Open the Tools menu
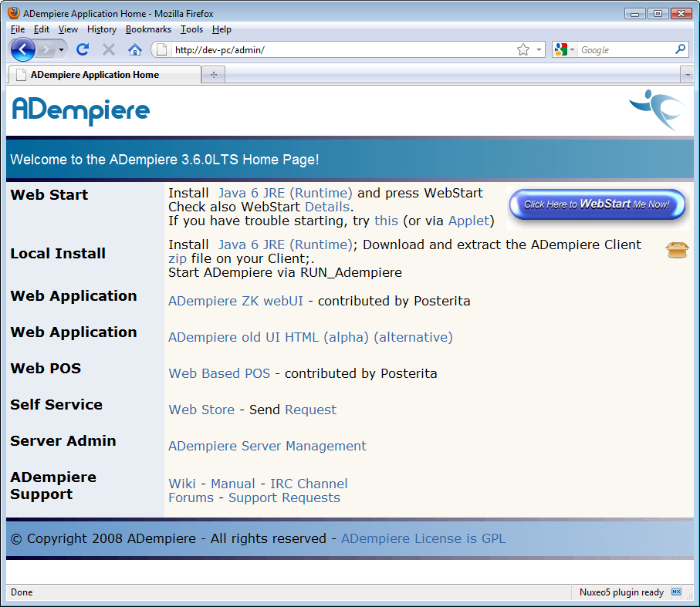 (191, 29)
